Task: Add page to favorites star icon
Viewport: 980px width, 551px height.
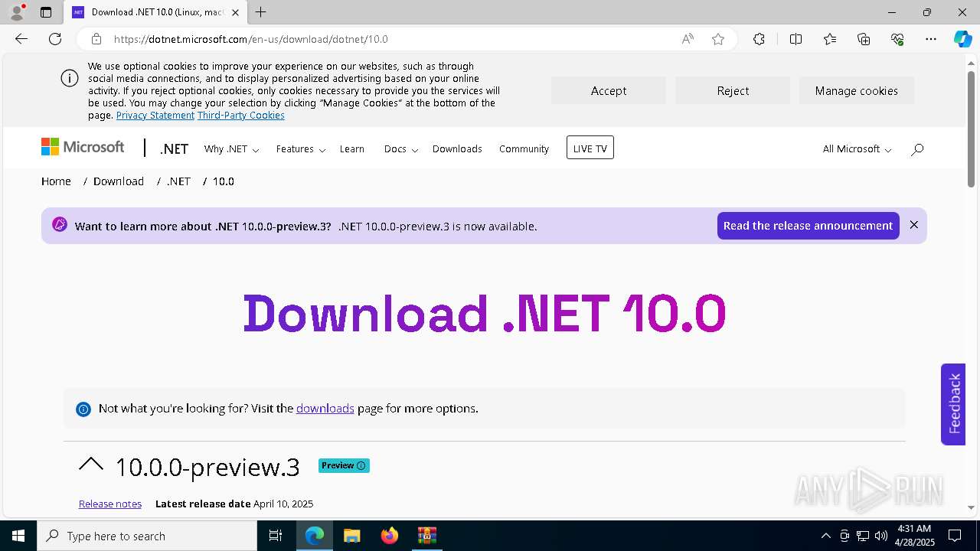Action: click(718, 39)
